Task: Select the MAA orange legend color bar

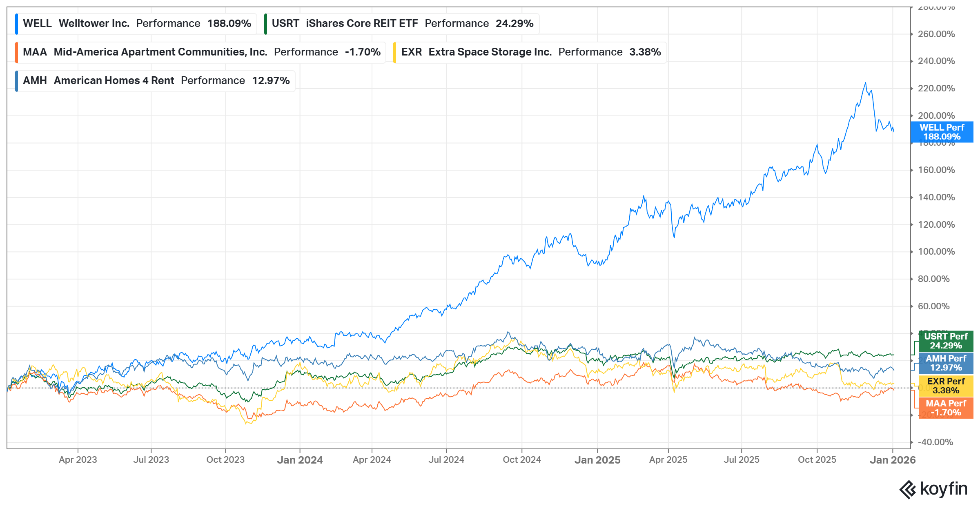Action: [16, 52]
